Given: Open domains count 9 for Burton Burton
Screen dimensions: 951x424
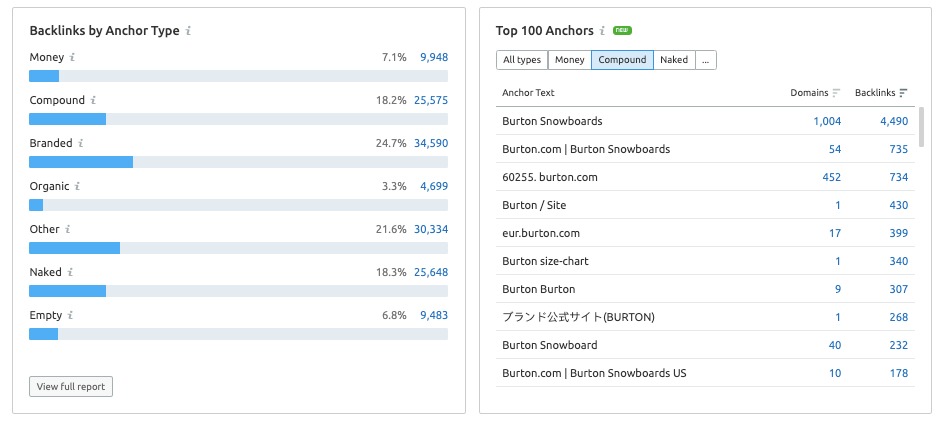Looking at the screenshot, I should pyautogui.click(x=838, y=289).
